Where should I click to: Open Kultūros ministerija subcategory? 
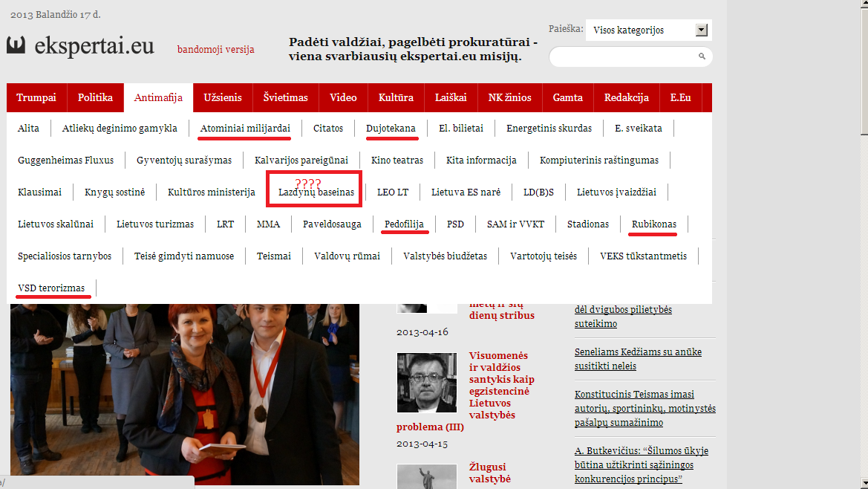click(212, 192)
